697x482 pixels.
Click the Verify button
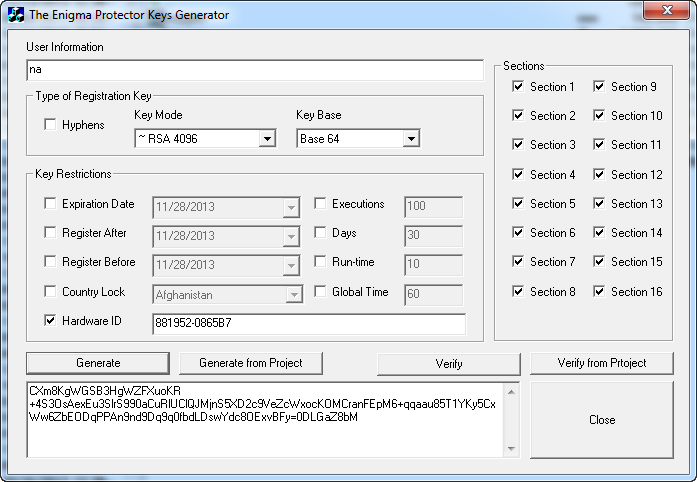tap(449, 364)
